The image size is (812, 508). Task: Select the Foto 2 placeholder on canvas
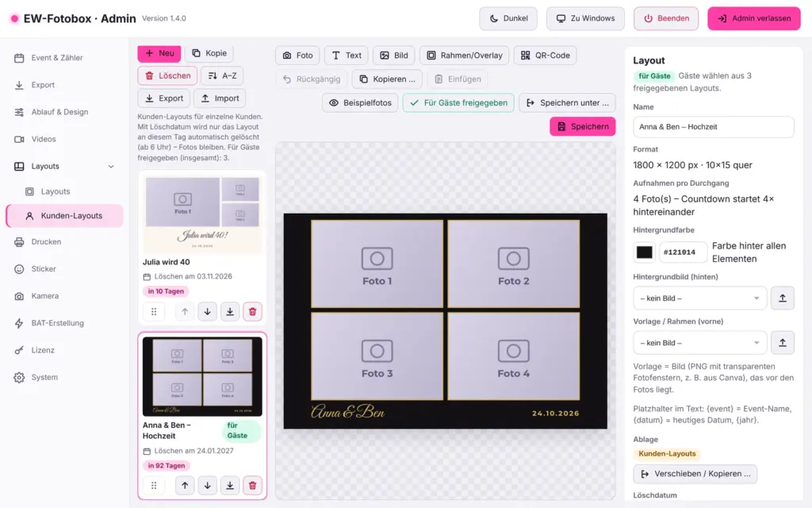514,264
